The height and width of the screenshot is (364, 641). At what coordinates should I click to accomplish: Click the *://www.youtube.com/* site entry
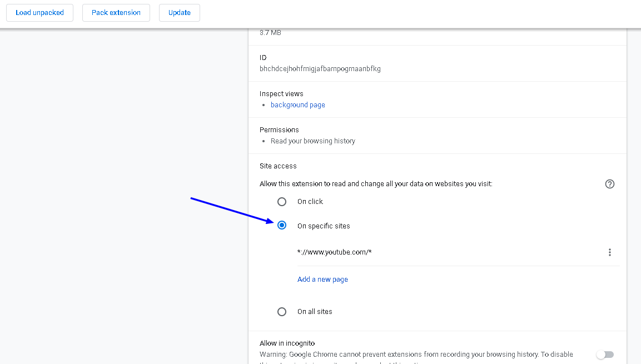[335, 252]
